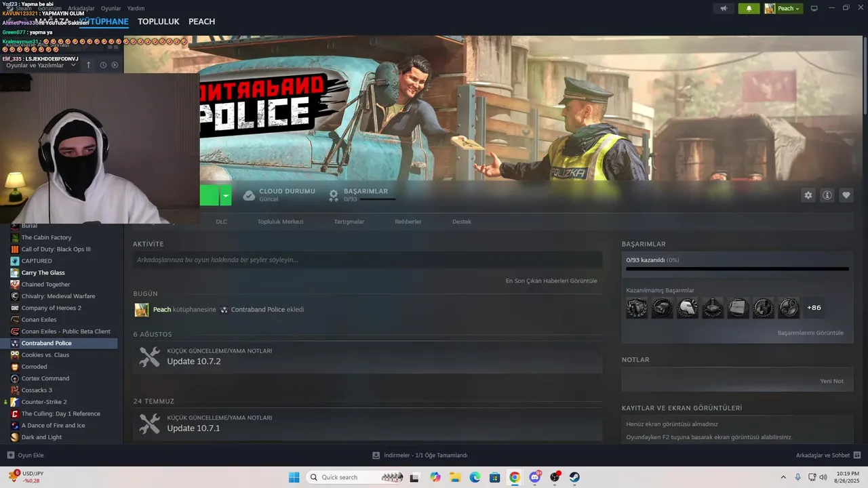Viewport: 868px width, 488px height.
Task: Switch to the DLC tab
Action: [x=222, y=222]
